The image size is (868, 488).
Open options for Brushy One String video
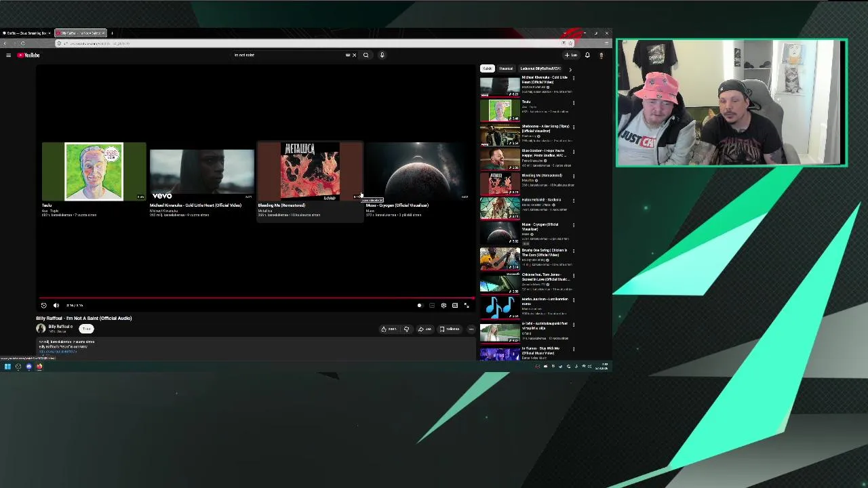click(574, 251)
